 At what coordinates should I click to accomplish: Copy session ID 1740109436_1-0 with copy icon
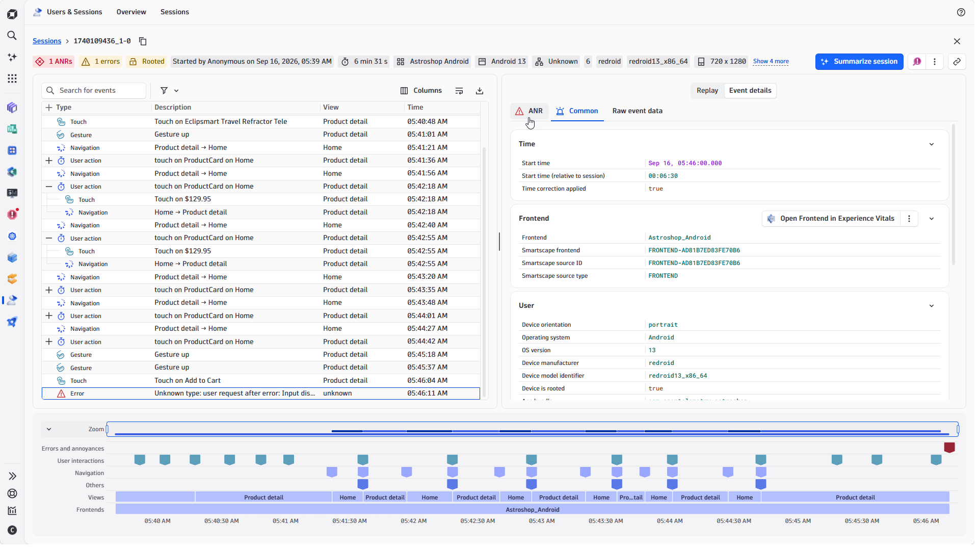point(144,41)
